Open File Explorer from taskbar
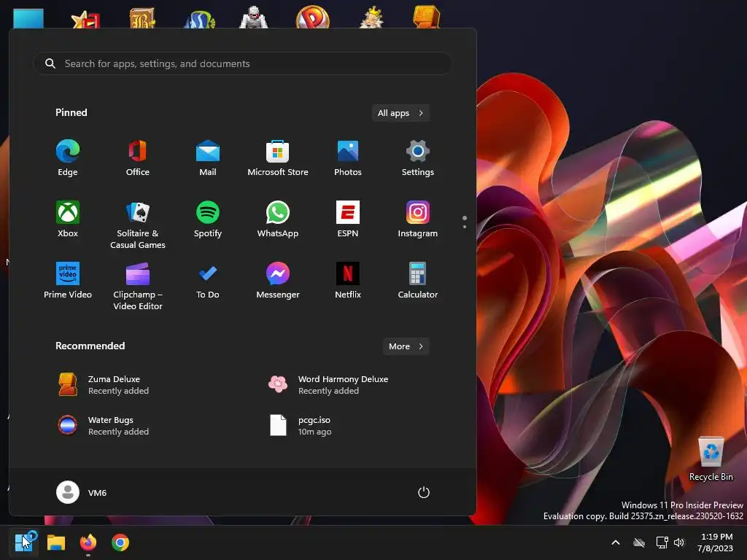 click(x=55, y=542)
